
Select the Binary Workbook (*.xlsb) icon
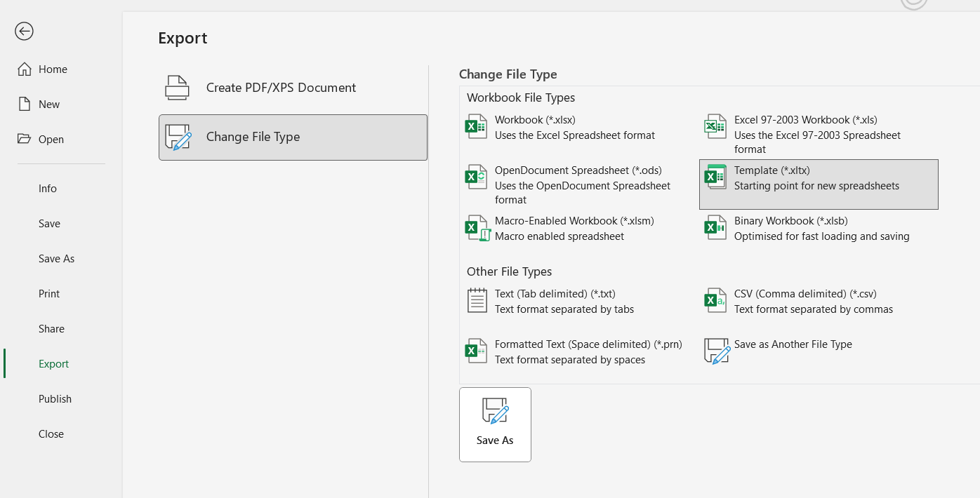[715, 228]
